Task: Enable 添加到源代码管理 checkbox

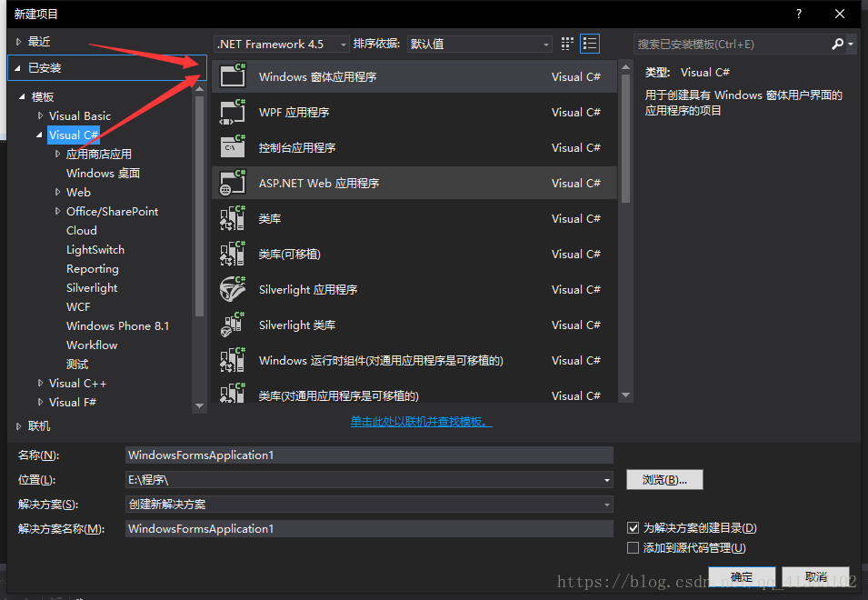Action: 633,547
